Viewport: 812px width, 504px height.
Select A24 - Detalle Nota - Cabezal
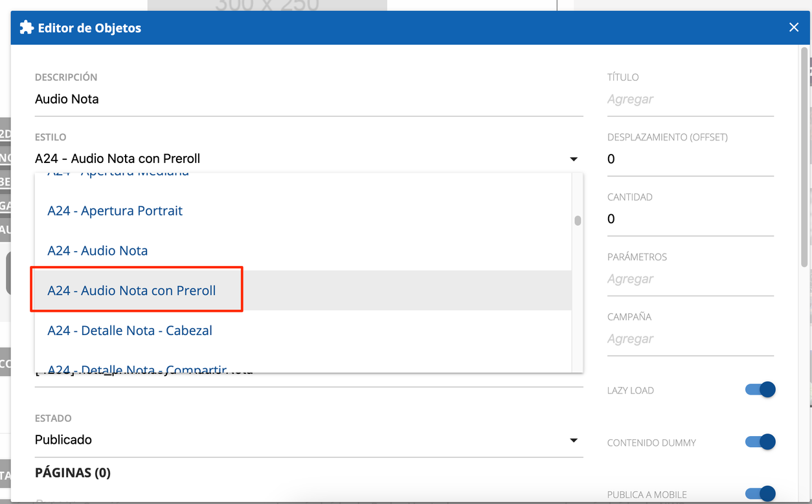point(130,331)
